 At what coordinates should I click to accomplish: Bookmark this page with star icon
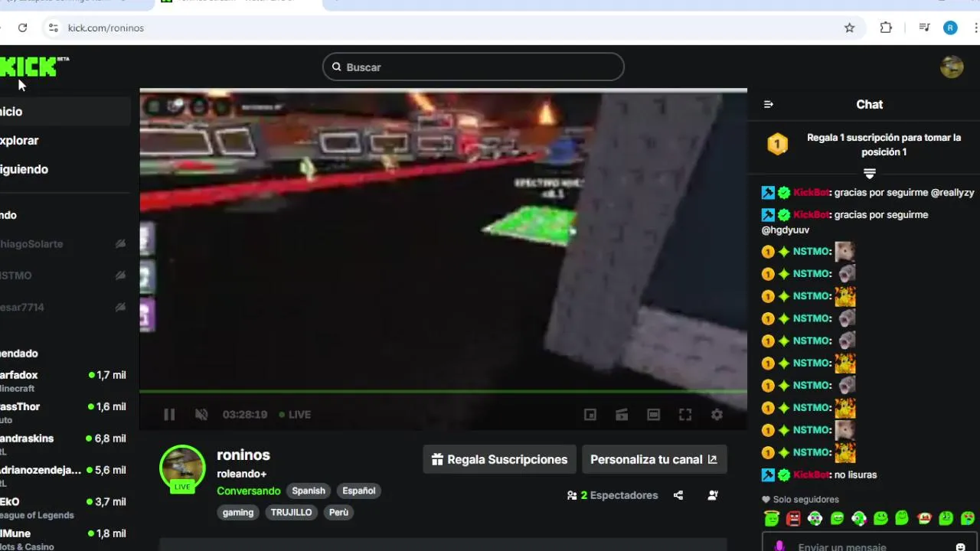click(849, 28)
